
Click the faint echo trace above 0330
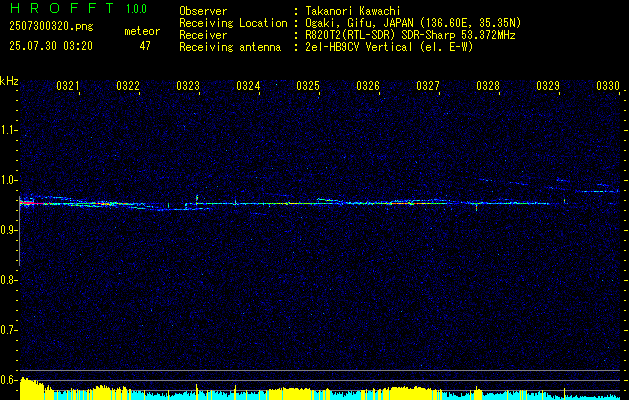point(597,191)
